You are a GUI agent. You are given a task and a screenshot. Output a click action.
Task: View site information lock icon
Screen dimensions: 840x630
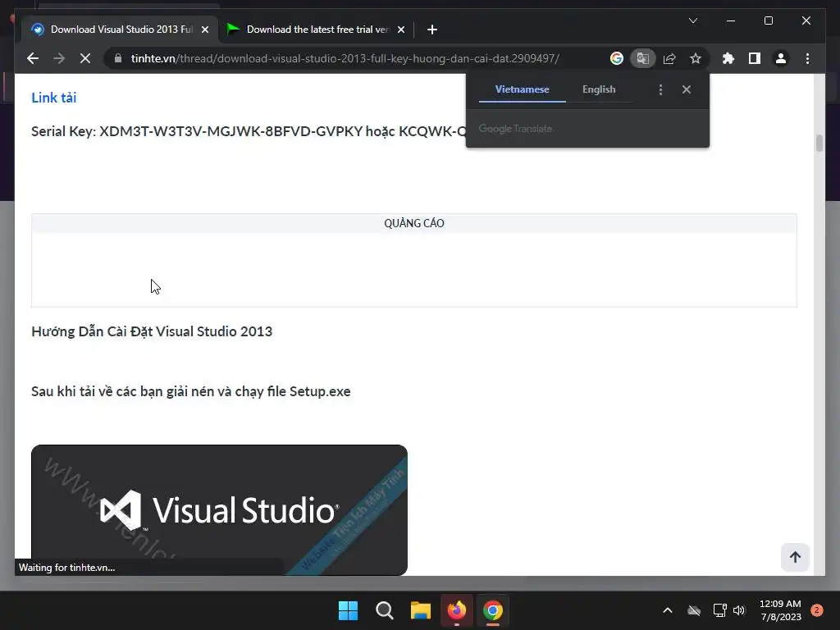pyautogui.click(x=118, y=58)
